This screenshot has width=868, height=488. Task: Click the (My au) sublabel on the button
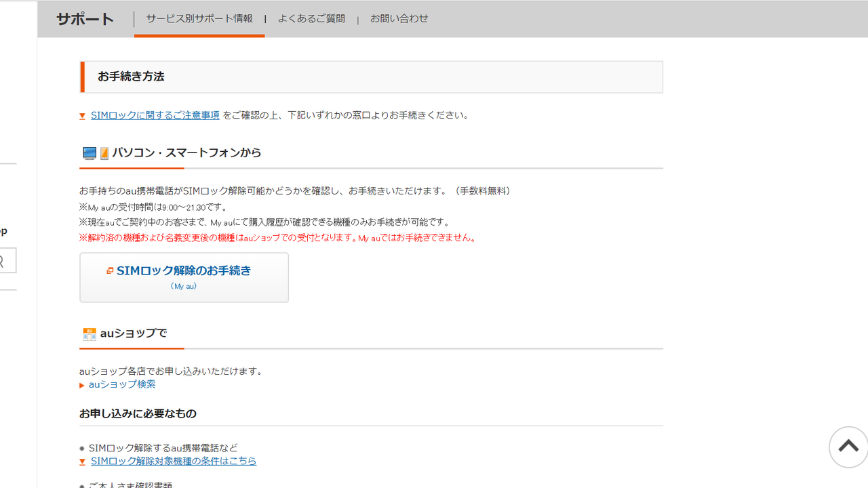pos(184,286)
